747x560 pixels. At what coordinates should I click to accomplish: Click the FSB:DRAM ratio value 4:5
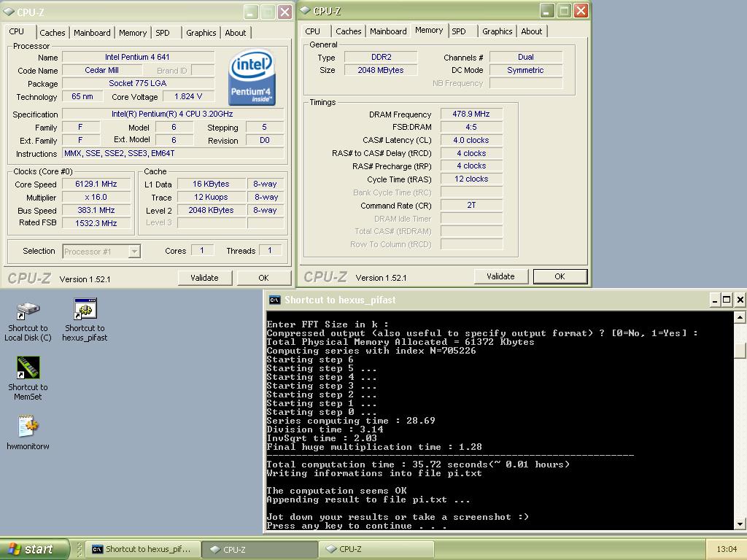tap(471, 127)
